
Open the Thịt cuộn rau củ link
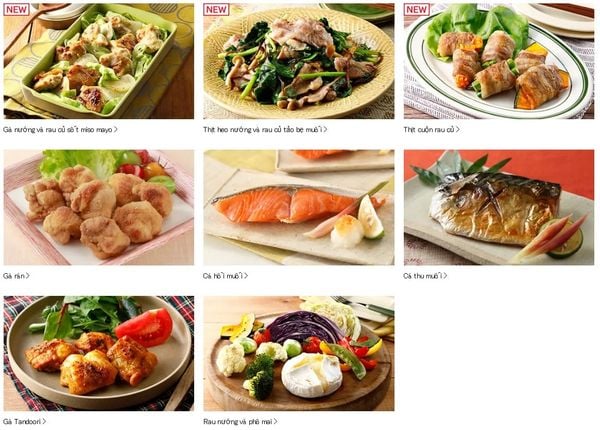[x=432, y=130]
